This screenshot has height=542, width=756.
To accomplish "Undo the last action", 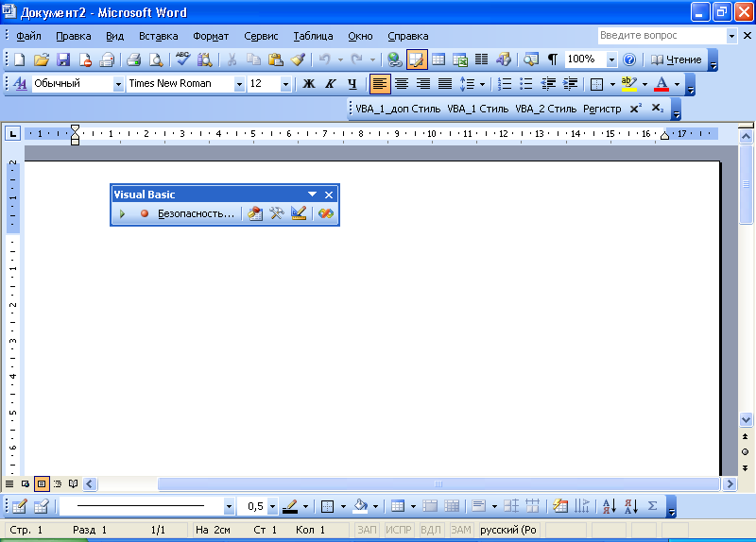I will pyautogui.click(x=325, y=59).
